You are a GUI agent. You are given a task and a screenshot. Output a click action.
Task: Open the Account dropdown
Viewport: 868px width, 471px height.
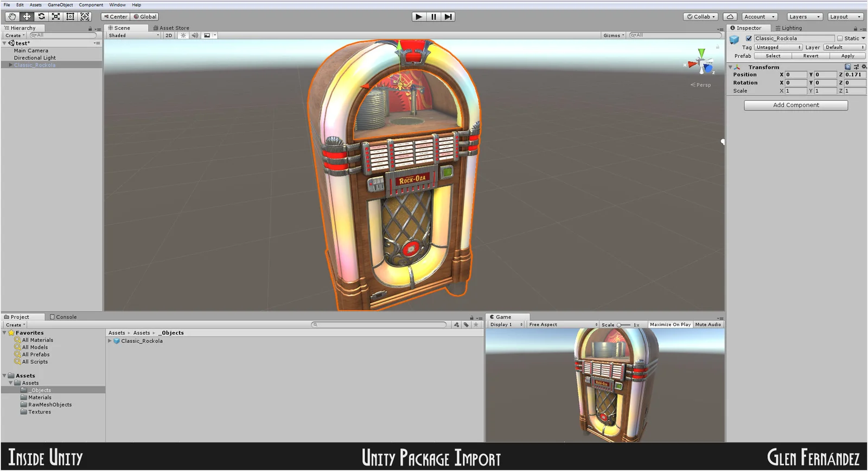(x=760, y=17)
